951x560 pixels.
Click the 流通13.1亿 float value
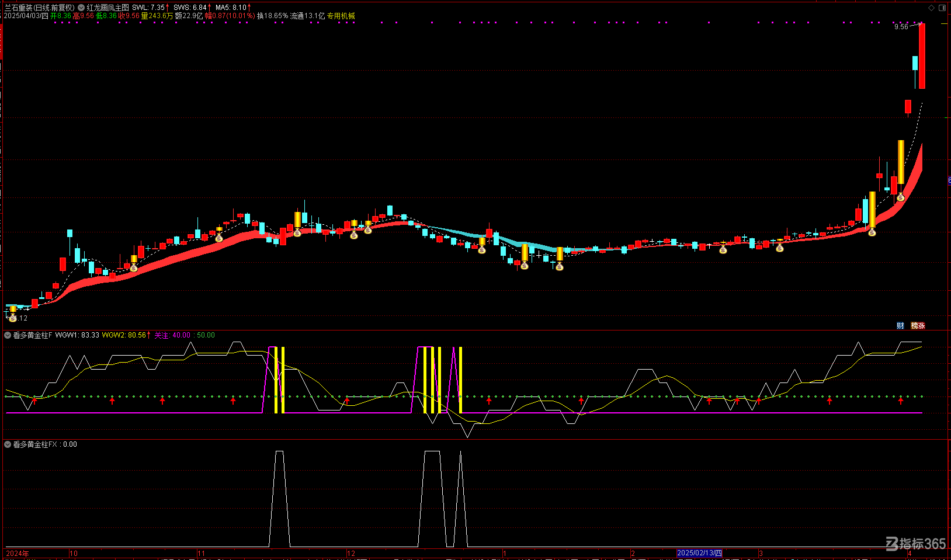pos(307,16)
